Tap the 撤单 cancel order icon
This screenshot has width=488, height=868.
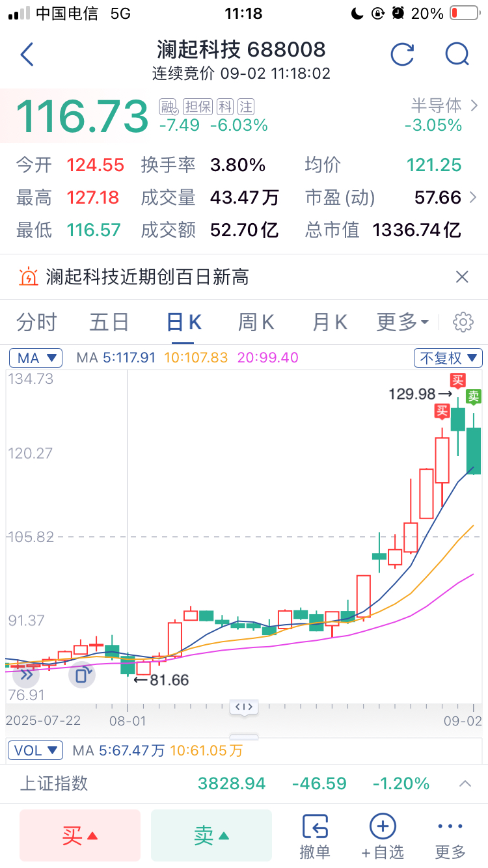tap(315, 836)
